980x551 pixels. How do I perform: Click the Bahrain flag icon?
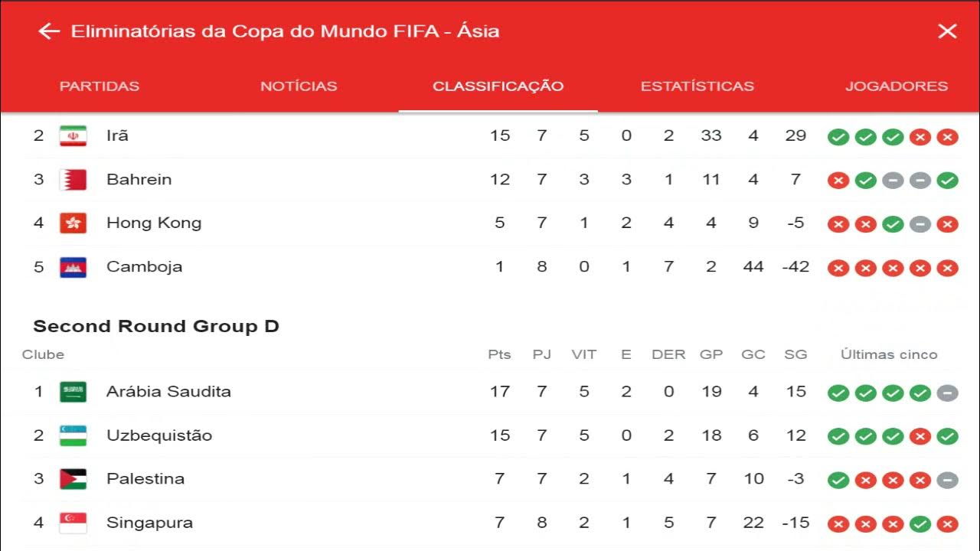[x=73, y=180]
